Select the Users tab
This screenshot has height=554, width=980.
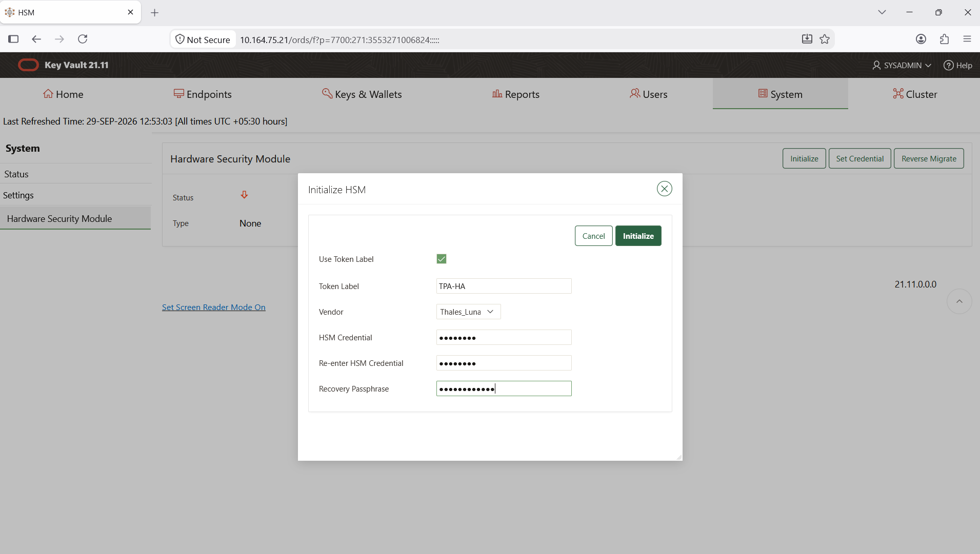(649, 94)
